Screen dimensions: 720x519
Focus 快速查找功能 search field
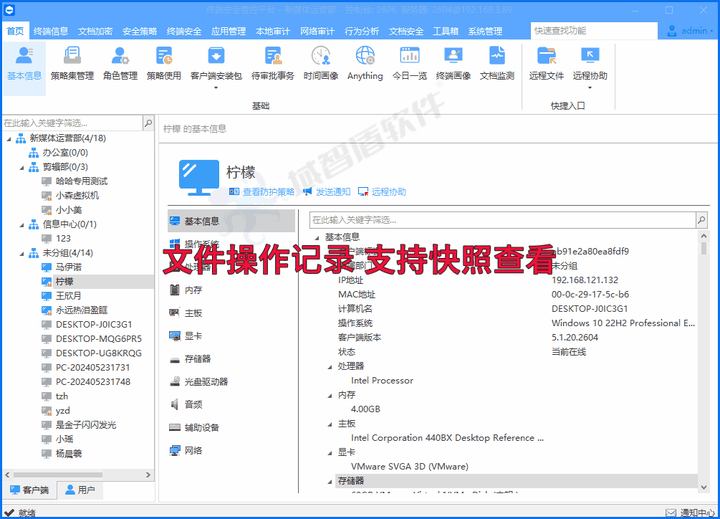[x=594, y=31]
